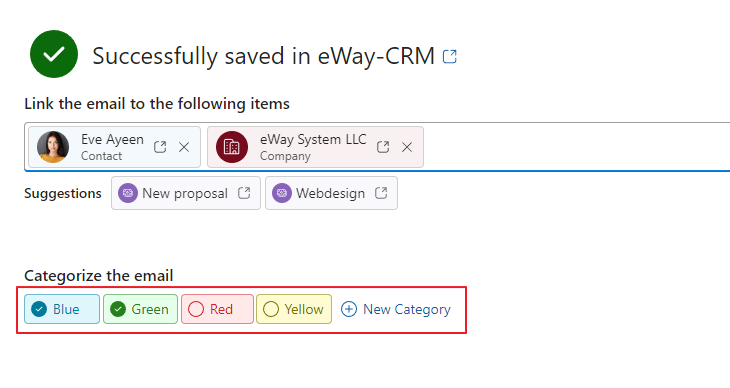Uncheck the Green category
Image resolution: width=730 pixels, height=388 pixels.
[140, 309]
